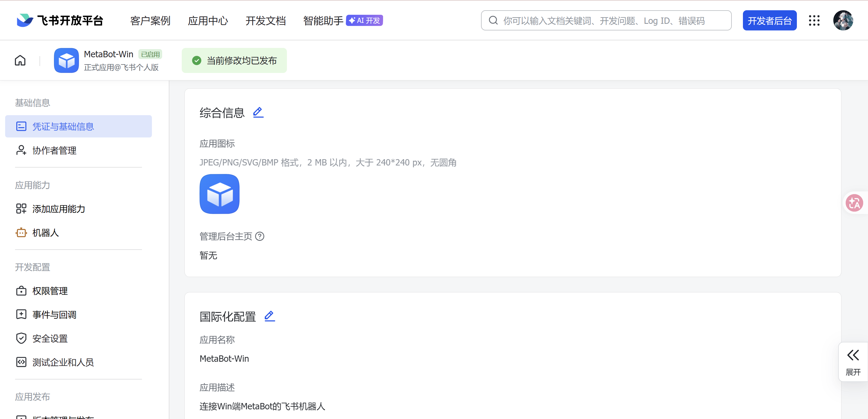The height and width of the screenshot is (419, 868).
Task: Click the large blue cube app icon
Action: pos(219,194)
